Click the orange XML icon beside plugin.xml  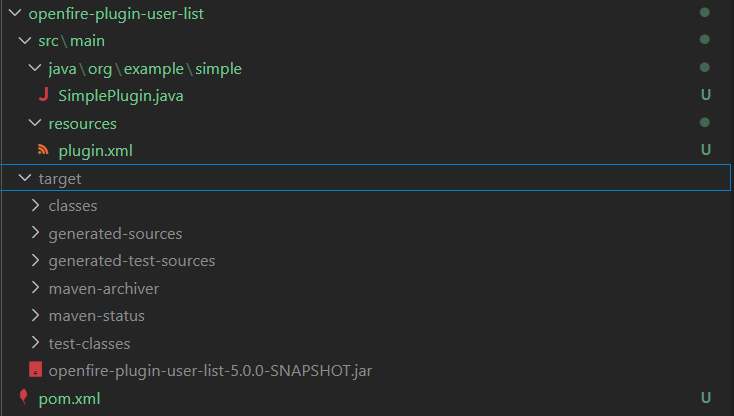pyautogui.click(x=43, y=150)
